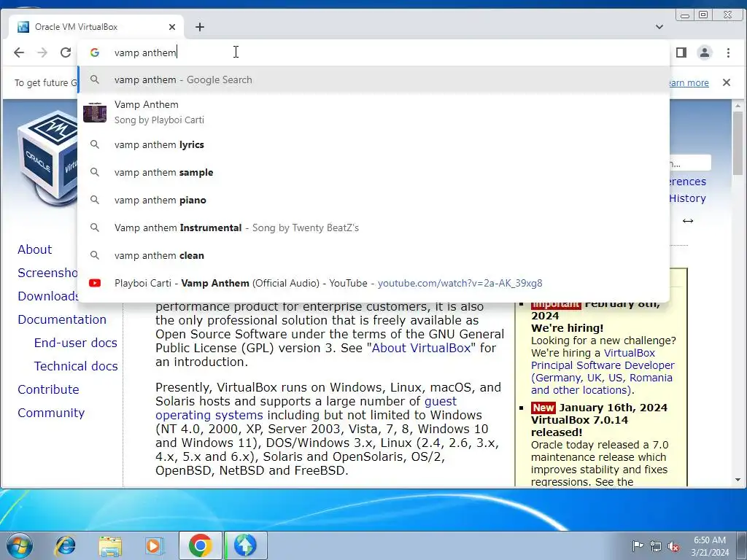Click the YouTube icon in suggestions
The image size is (747, 560).
click(x=95, y=283)
